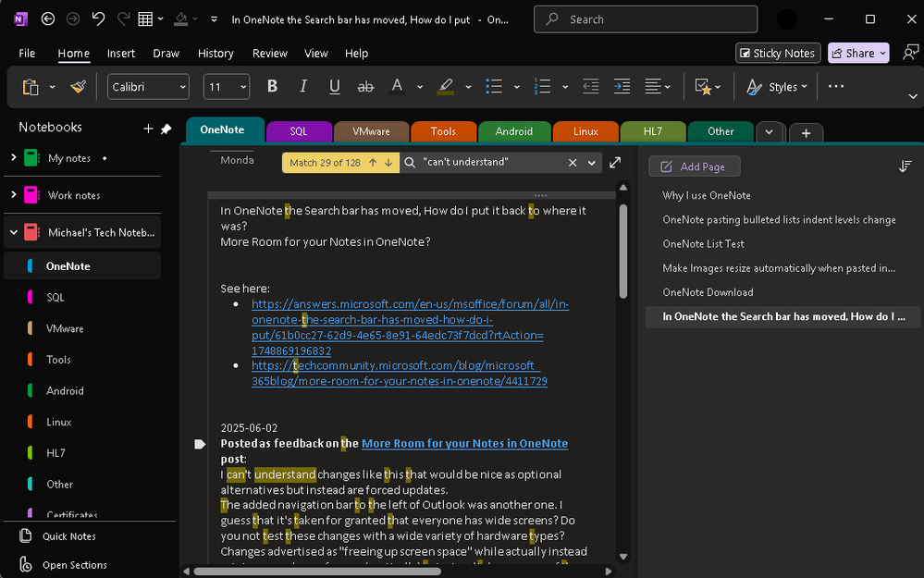Open search scope dropdown arrow
924x578 pixels.
coord(591,163)
